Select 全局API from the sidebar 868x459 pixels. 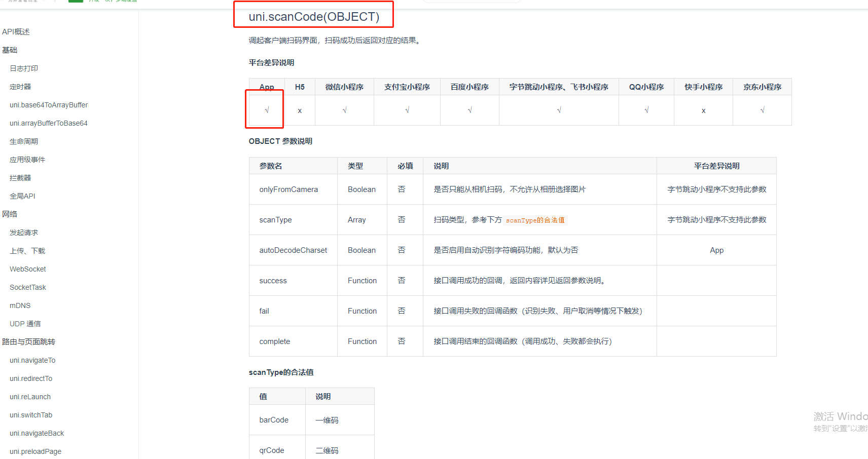pos(22,196)
